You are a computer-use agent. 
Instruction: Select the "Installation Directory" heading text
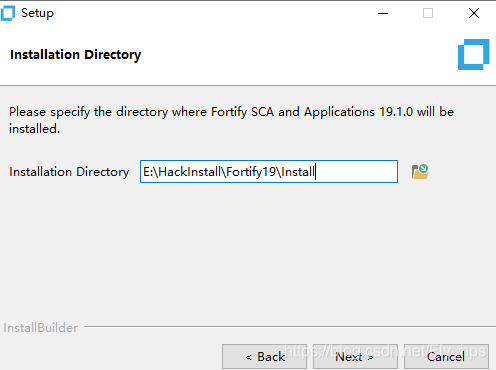(76, 55)
